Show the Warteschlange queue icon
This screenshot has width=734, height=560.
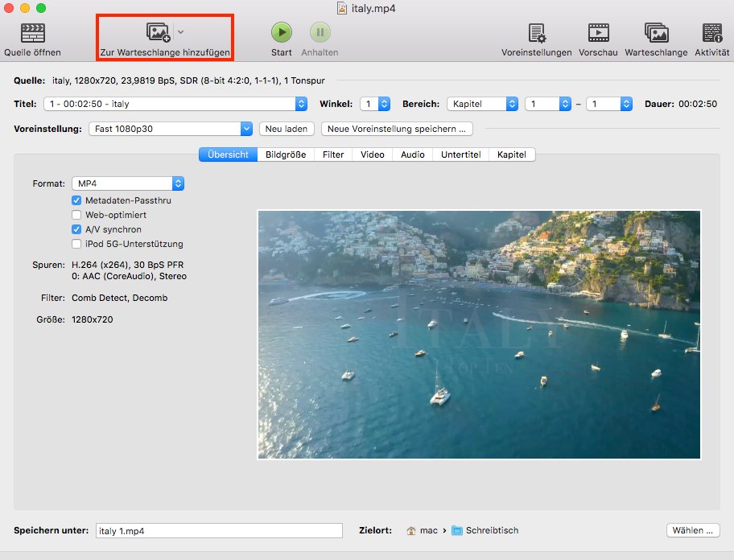[656, 33]
